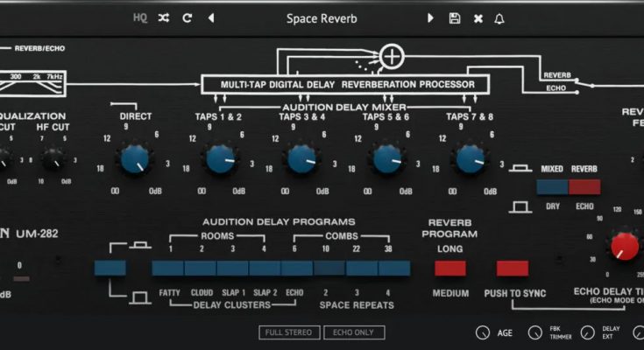Go to previous preset with left arrow
This screenshot has height=350, width=644.
click(x=210, y=18)
